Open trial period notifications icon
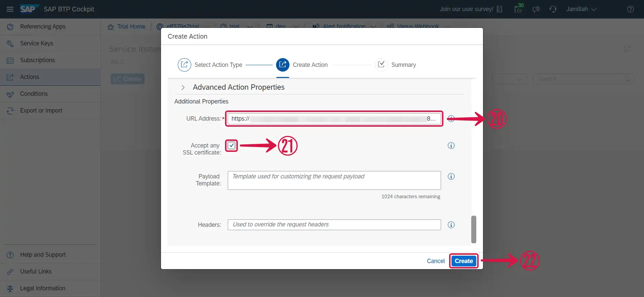 pos(519,8)
